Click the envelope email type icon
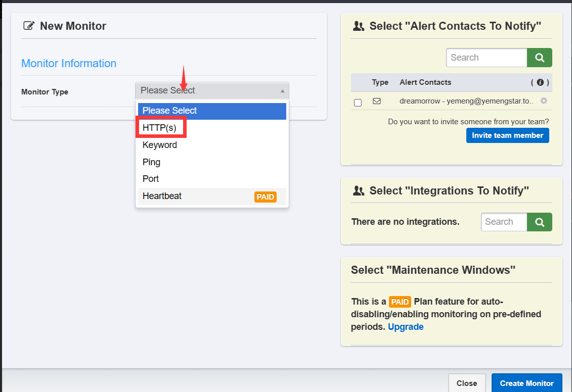This screenshot has height=392, width=572. 377,101
